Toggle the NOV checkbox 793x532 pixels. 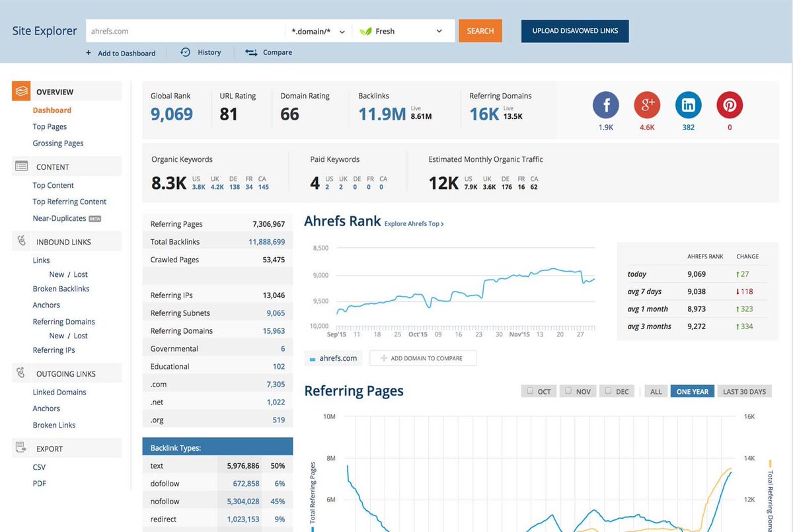tap(568, 391)
